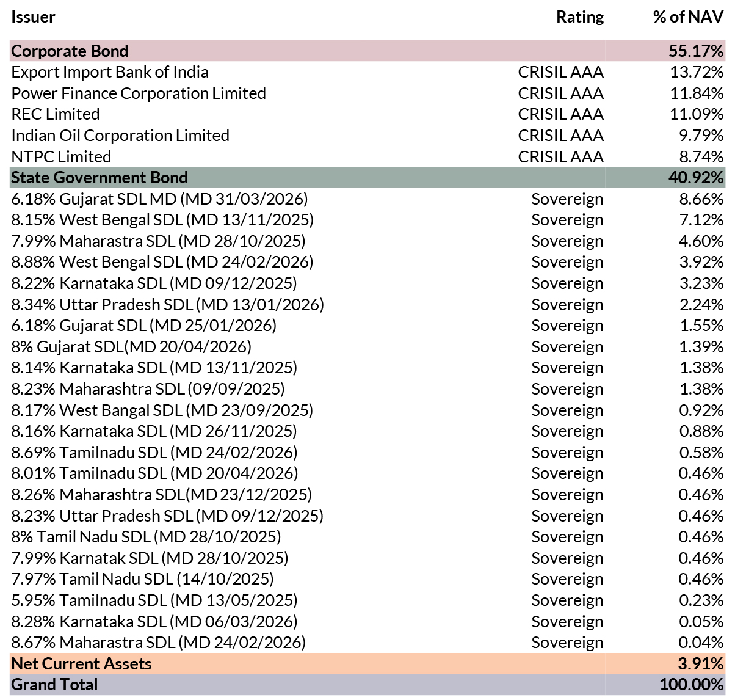Click 8% Gujarat SDL 20/04/2026
This screenshot has width=735, height=700.
pyautogui.click(x=131, y=346)
